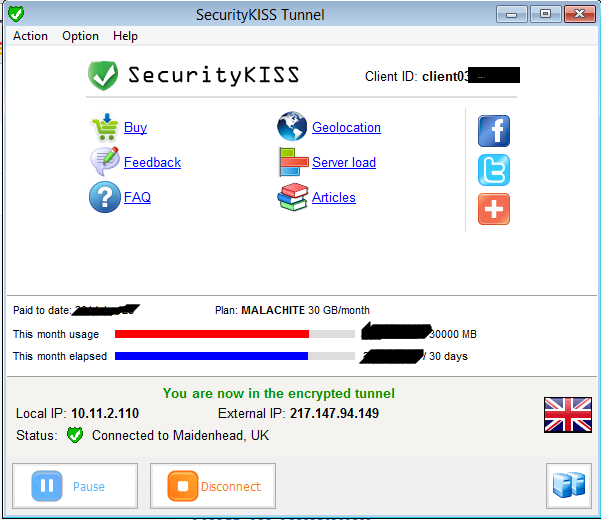The width and height of the screenshot is (601, 520).
Task: Click the shopping cart Buy icon
Action: [105, 127]
